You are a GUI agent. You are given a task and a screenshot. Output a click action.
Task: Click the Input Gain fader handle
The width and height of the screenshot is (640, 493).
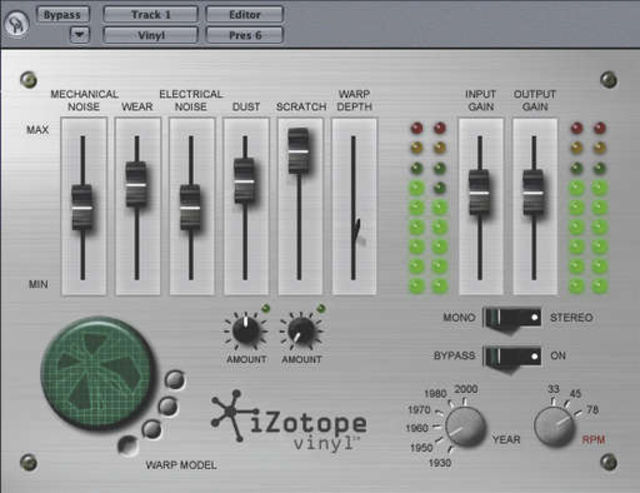[x=479, y=192]
